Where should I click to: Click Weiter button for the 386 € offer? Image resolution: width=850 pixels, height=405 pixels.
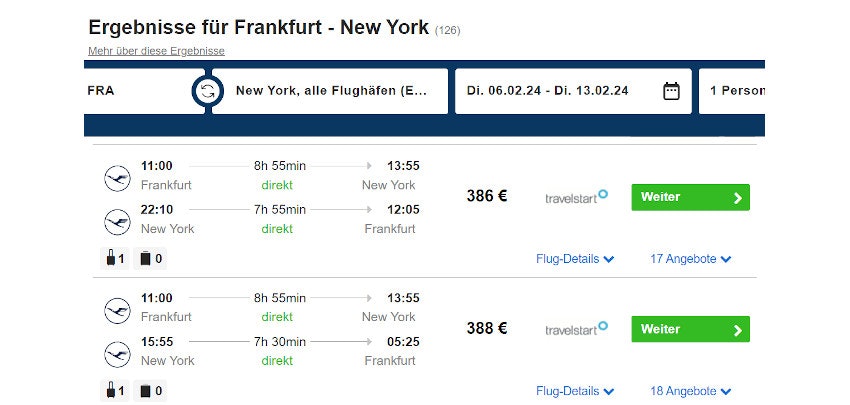tap(690, 197)
